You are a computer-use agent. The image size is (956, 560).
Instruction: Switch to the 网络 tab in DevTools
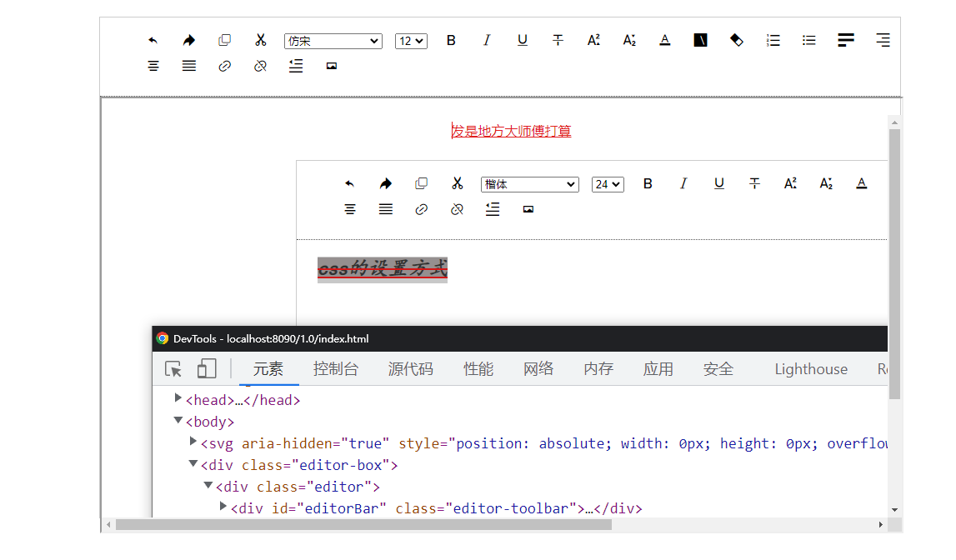click(x=538, y=369)
